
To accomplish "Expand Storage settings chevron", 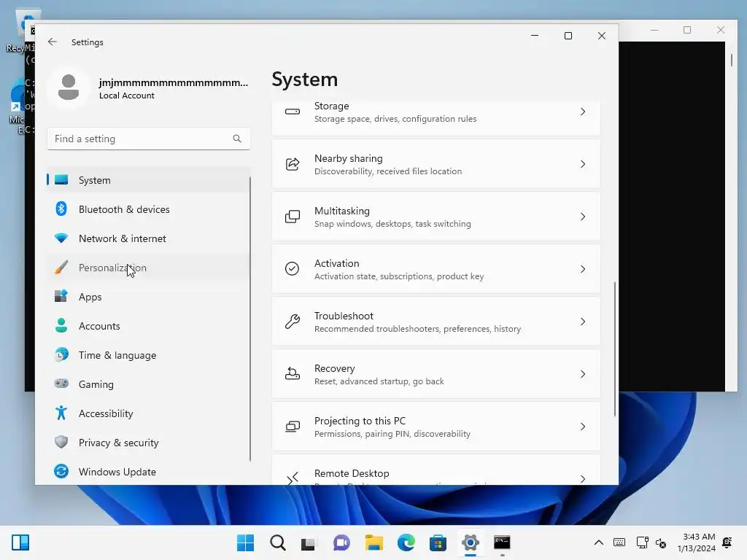I will tap(583, 112).
